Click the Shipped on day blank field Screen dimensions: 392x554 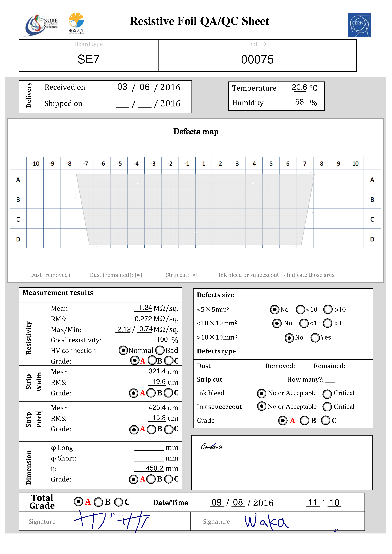[122, 104]
